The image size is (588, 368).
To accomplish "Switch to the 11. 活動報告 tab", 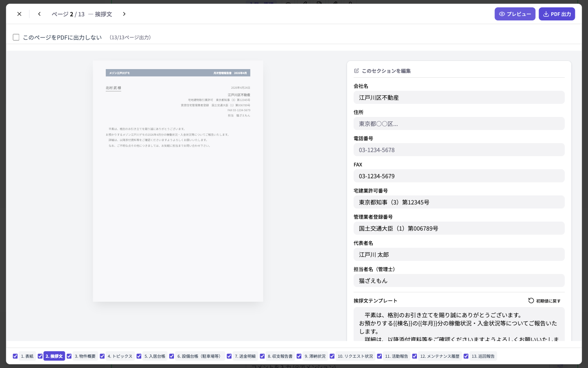I will pos(396,356).
